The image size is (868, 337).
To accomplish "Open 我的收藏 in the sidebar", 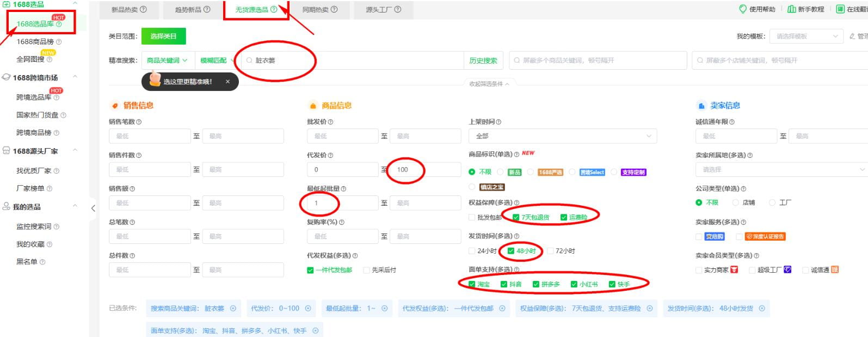I will tap(30, 244).
